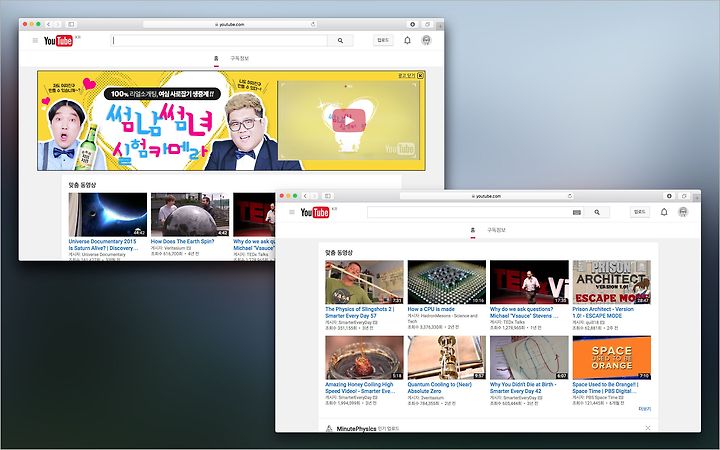Click search magnifier button in back window
The image size is (720, 450).
point(340,40)
